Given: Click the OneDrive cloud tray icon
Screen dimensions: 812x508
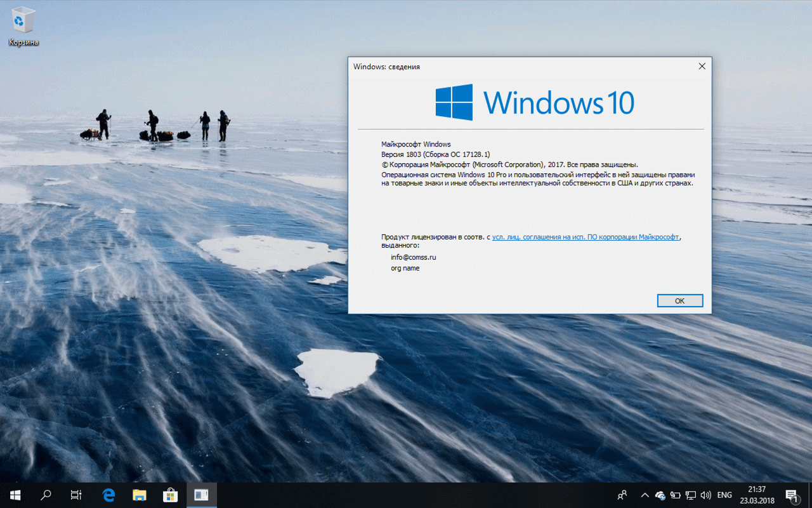Looking at the screenshot, I should [x=660, y=495].
